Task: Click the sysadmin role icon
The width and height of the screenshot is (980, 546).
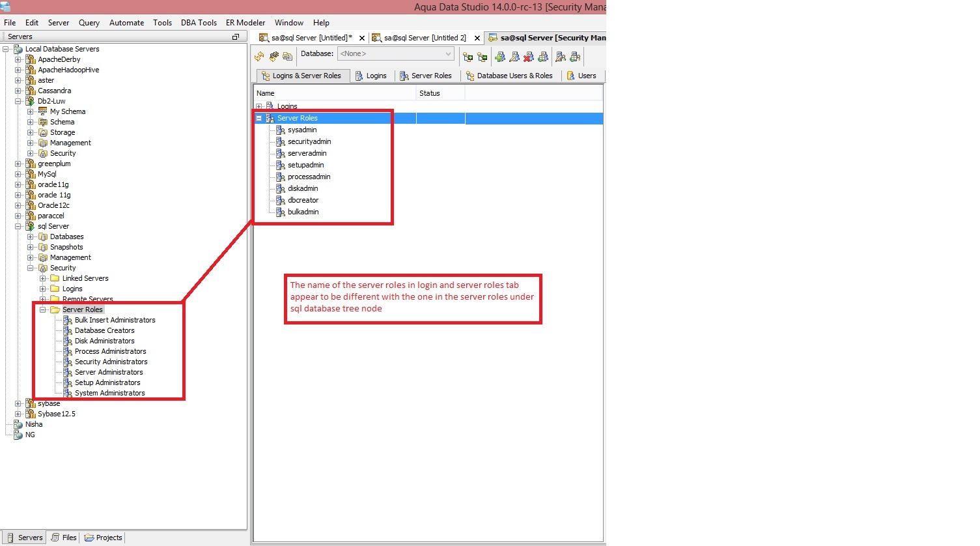Action: [281, 130]
